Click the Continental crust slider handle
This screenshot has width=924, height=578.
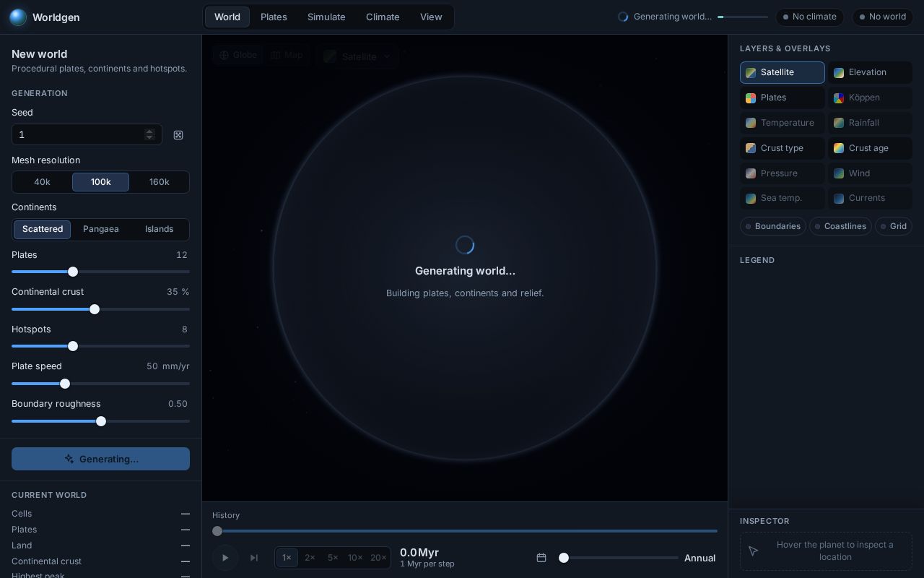tap(95, 309)
